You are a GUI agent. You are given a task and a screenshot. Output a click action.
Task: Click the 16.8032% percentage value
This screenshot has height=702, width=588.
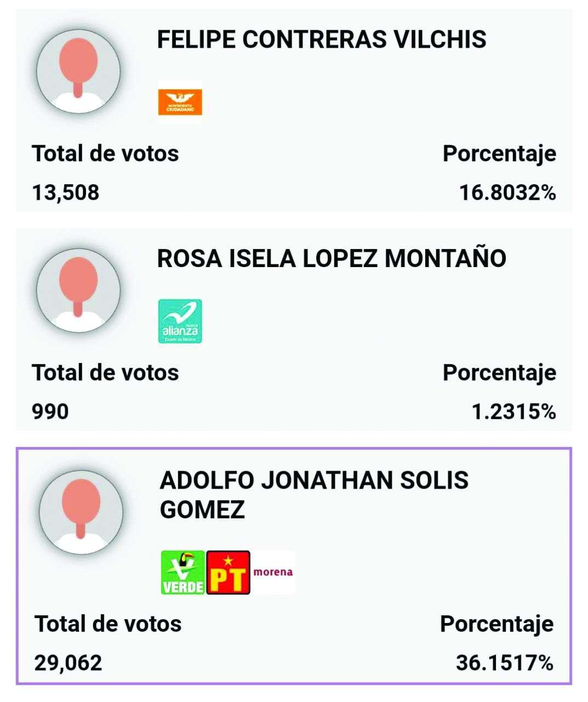(507, 193)
